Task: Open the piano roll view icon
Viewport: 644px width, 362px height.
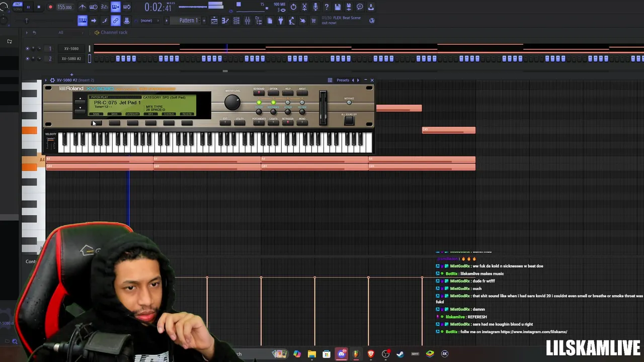Action: pos(225,21)
